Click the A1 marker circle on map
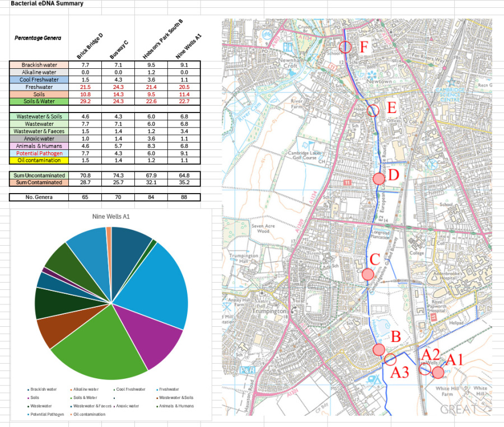 (438, 372)
